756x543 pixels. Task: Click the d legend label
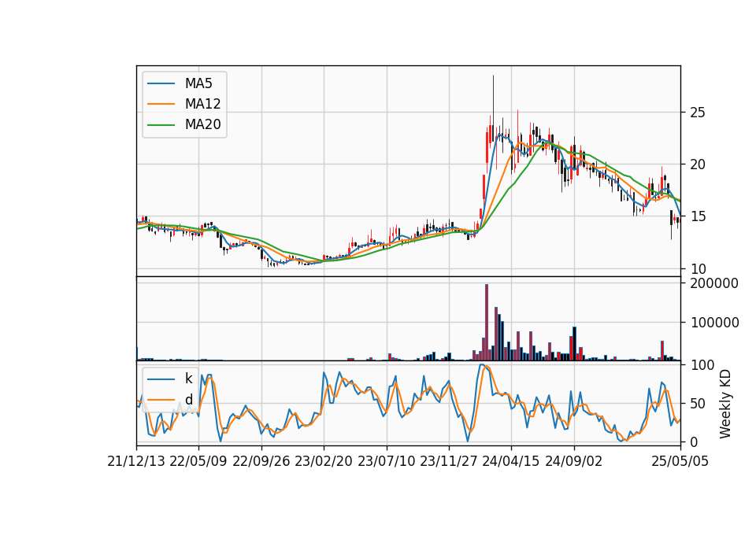(188, 399)
